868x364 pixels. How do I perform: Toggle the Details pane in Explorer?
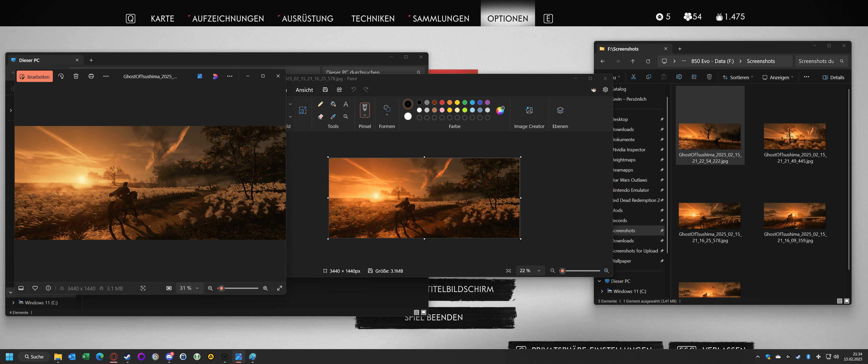(x=833, y=77)
